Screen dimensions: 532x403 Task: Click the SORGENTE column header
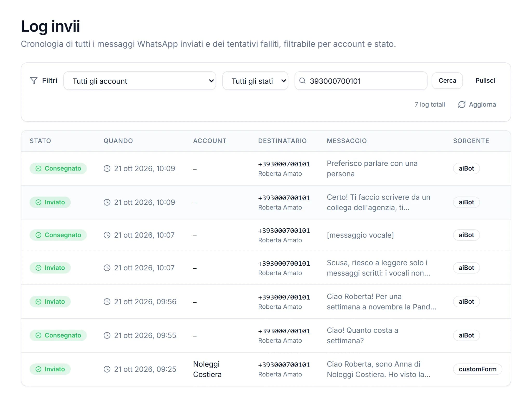(x=471, y=141)
